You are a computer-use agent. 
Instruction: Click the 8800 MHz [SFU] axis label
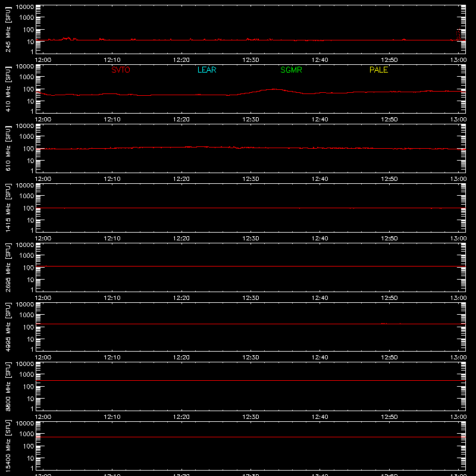[8, 386]
